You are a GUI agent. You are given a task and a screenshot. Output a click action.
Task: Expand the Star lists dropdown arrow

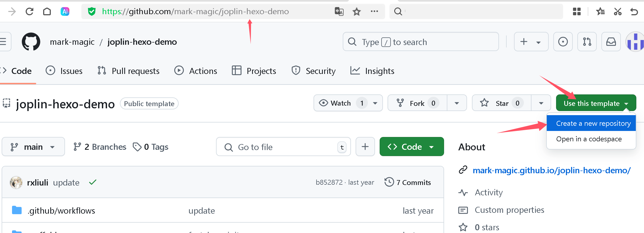point(541,103)
